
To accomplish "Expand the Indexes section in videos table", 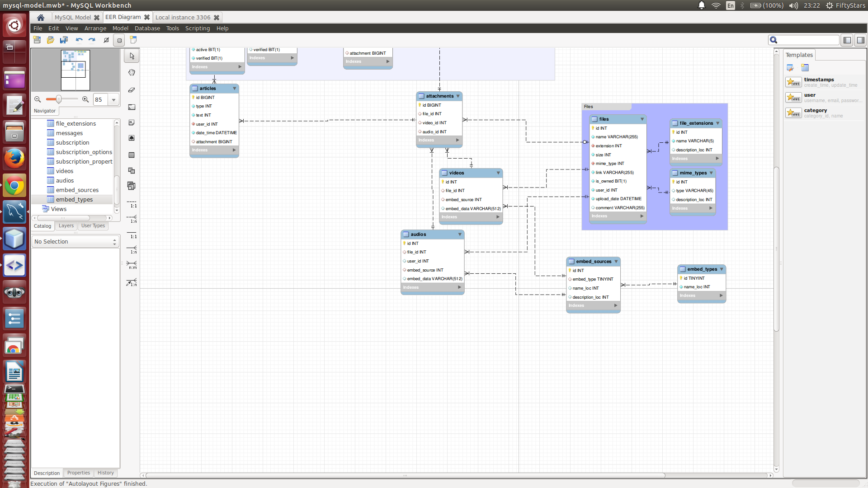I will (498, 217).
